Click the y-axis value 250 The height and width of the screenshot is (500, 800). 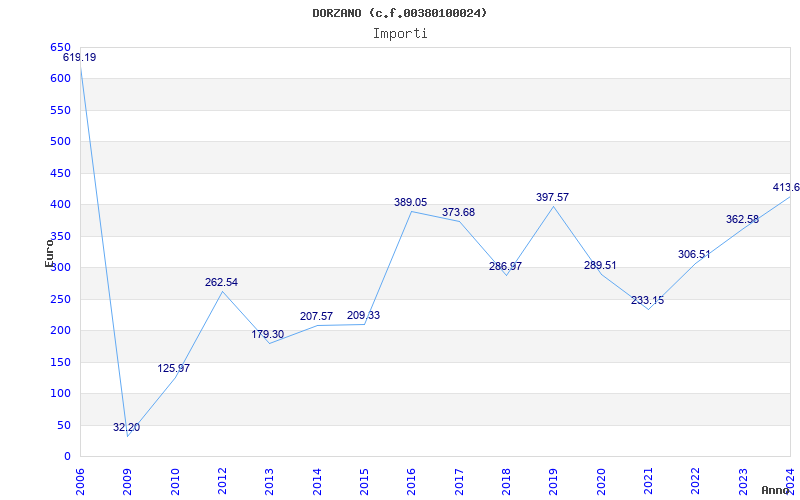pyautogui.click(x=60, y=299)
